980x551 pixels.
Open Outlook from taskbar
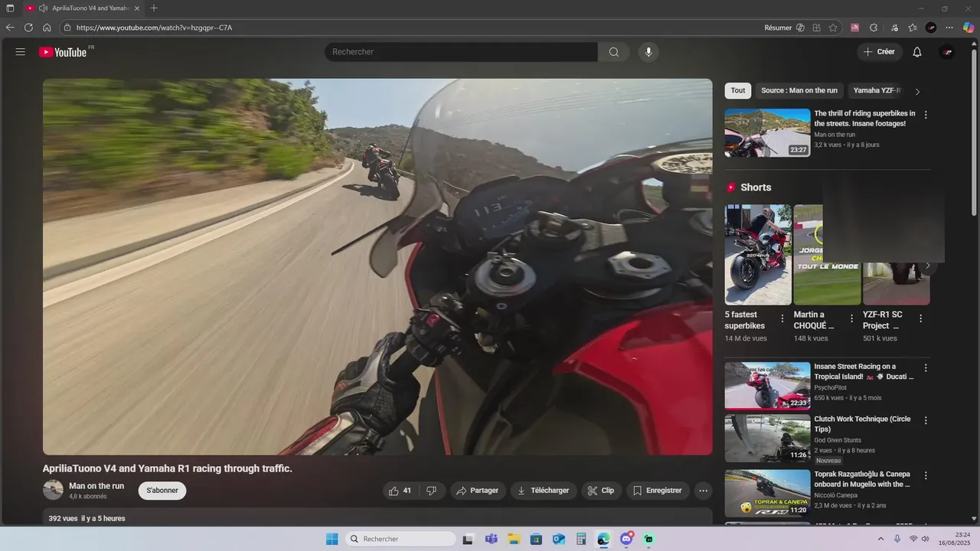pos(559,540)
